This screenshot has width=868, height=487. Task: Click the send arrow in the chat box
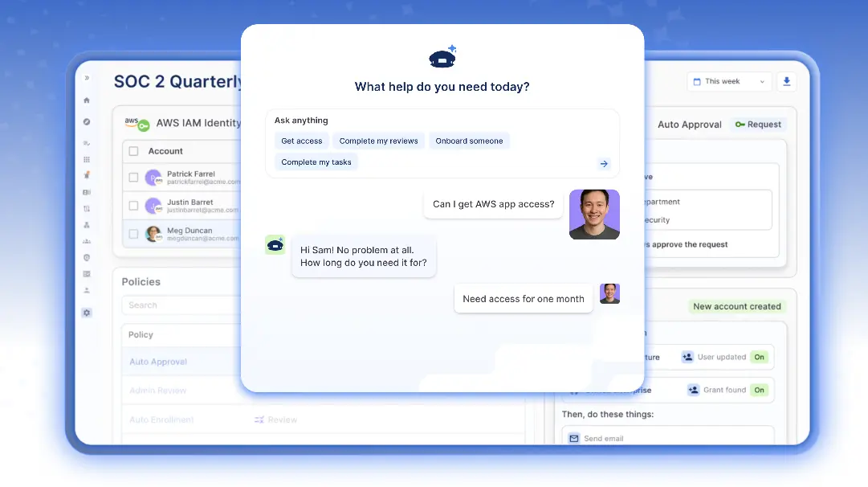(604, 164)
